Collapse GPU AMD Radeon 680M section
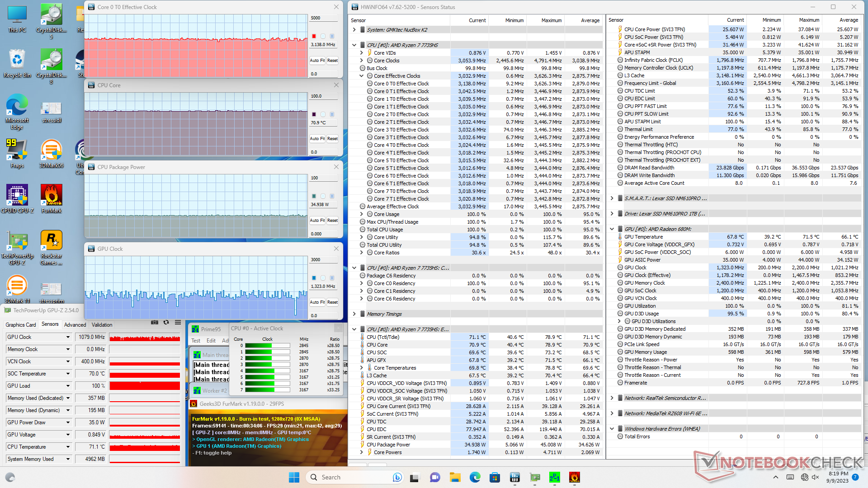 pos(612,229)
